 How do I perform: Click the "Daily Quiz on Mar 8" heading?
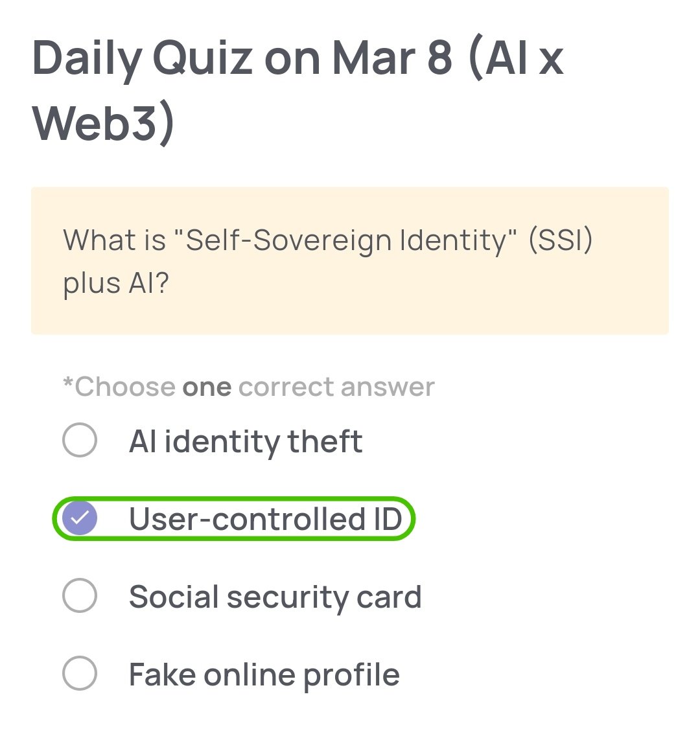click(x=242, y=58)
